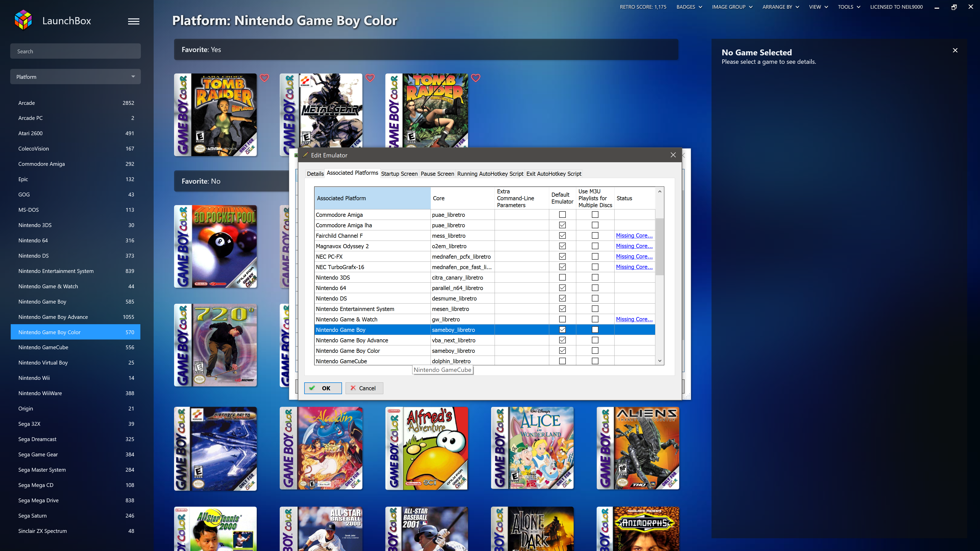Expand the Arrange By menu
The height and width of the screenshot is (551, 980).
point(780,7)
